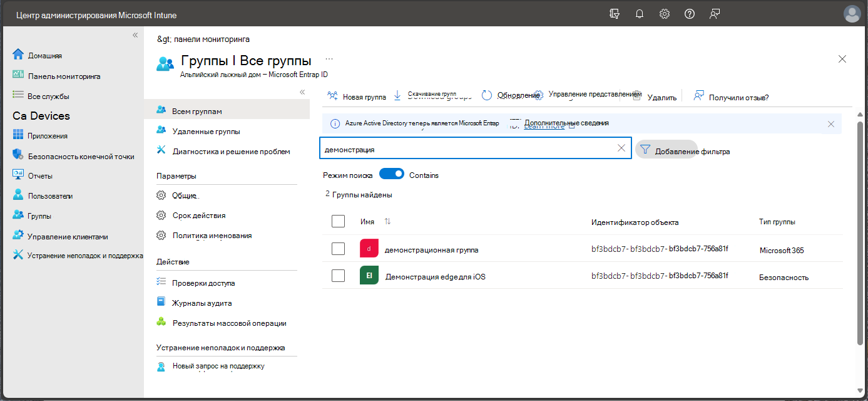The height and width of the screenshot is (401, 868).
Task: Open Управление представлением view options
Action: coord(588,95)
